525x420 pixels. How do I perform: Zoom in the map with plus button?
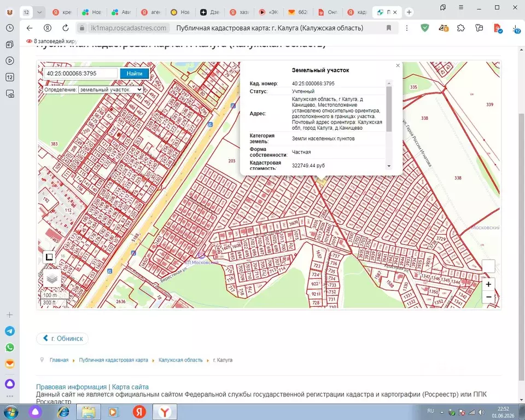(488, 284)
